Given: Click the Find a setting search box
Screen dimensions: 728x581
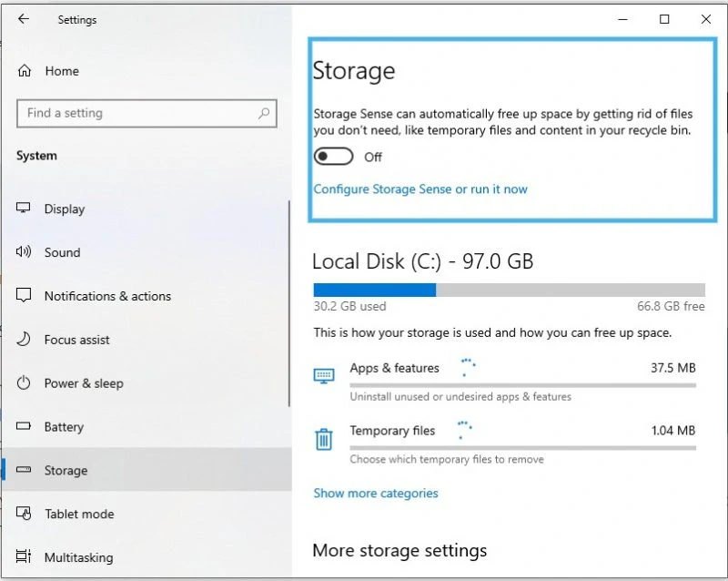Looking at the screenshot, I should [147, 113].
